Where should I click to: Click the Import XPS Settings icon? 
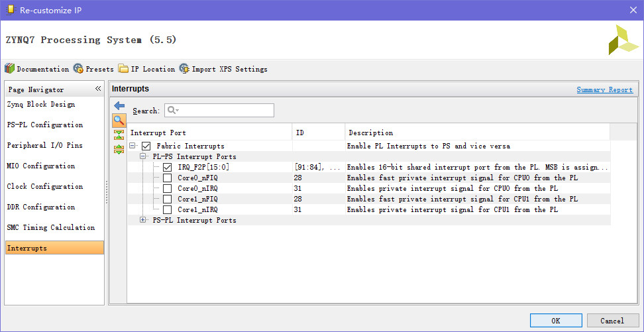(184, 69)
